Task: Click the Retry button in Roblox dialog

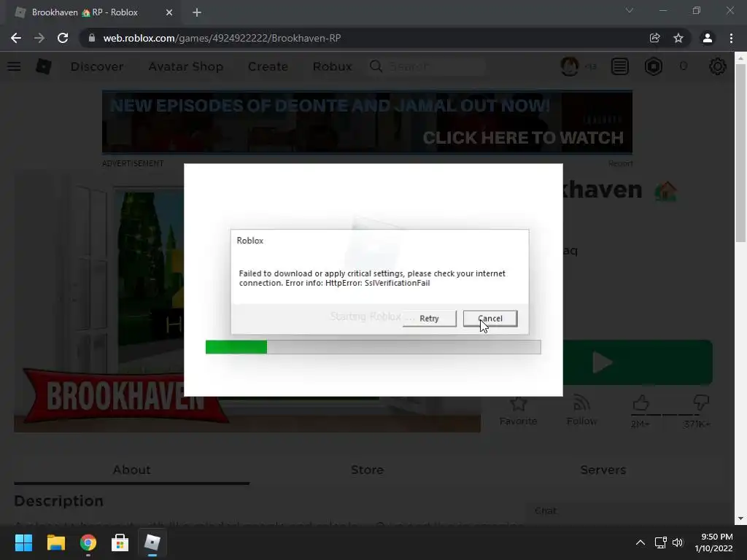Action: point(429,319)
